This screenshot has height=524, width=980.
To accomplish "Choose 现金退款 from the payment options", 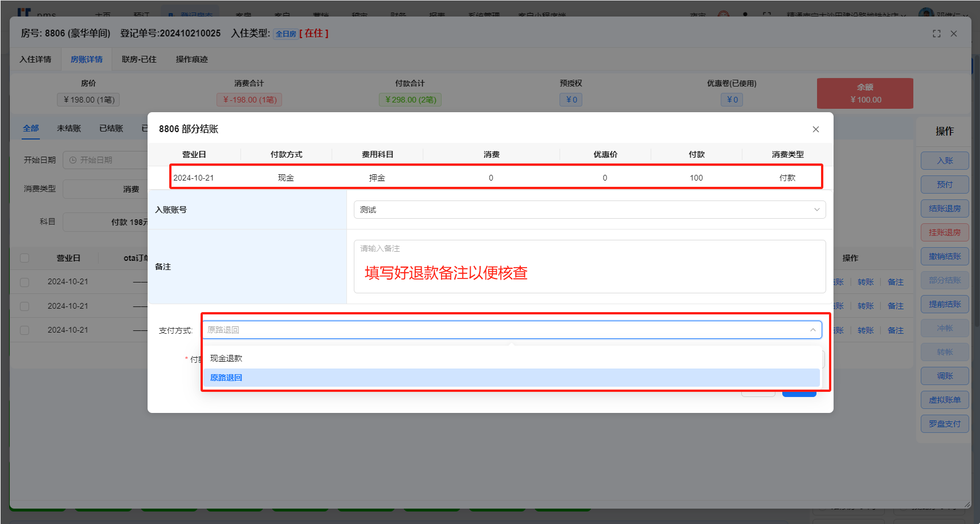I will point(226,358).
